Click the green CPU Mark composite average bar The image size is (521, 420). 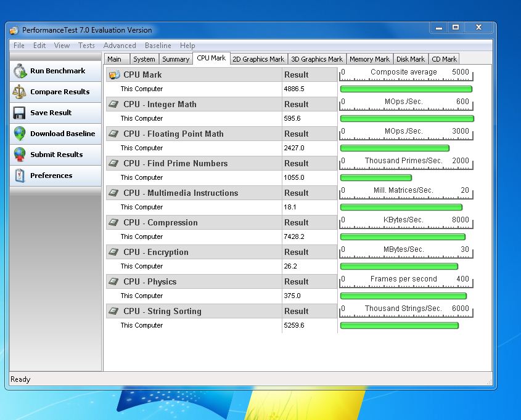point(406,89)
